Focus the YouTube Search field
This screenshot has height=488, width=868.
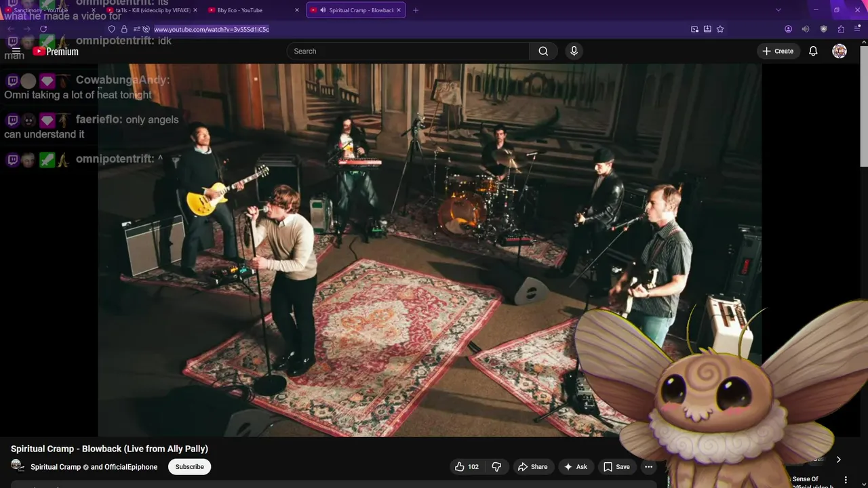click(408, 51)
